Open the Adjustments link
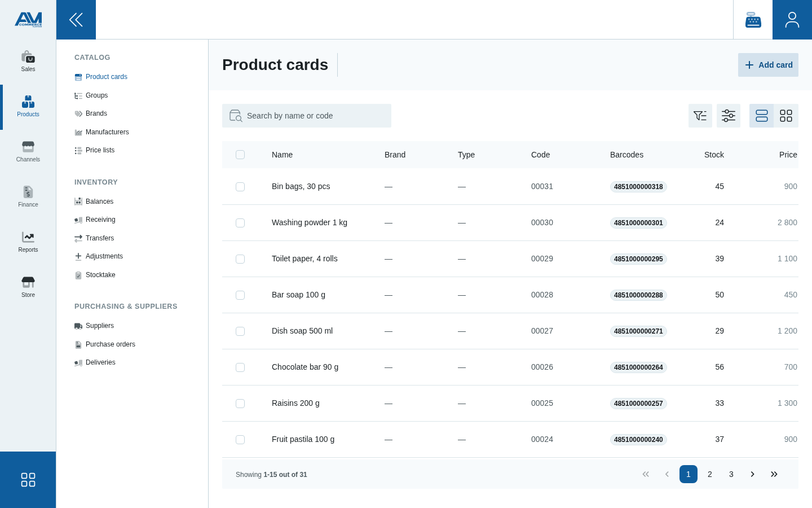This screenshot has width=812, height=508. click(x=99, y=256)
